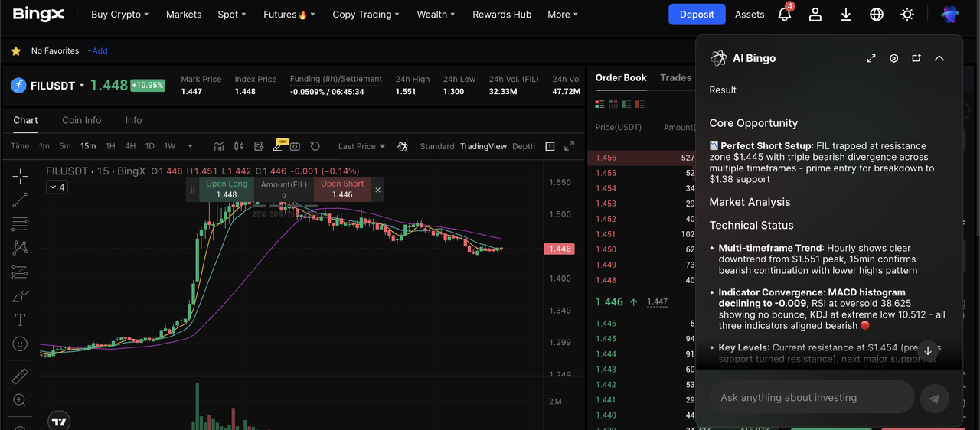This screenshot has height=430, width=980.
Task: Switch chart view to Depth
Action: pyautogui.click(x=524, y=146)
